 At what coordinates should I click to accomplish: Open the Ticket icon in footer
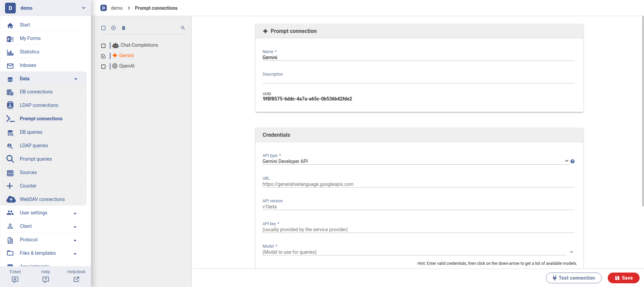click(15, 279)
